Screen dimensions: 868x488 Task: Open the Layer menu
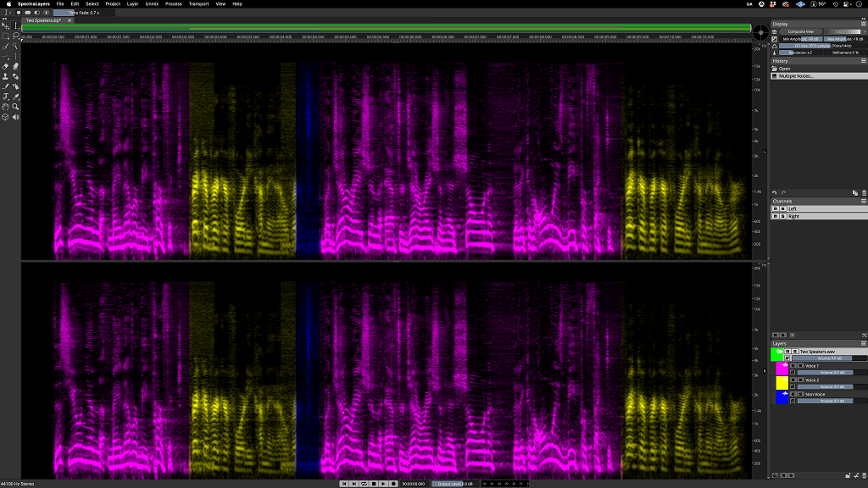point(133,4)
